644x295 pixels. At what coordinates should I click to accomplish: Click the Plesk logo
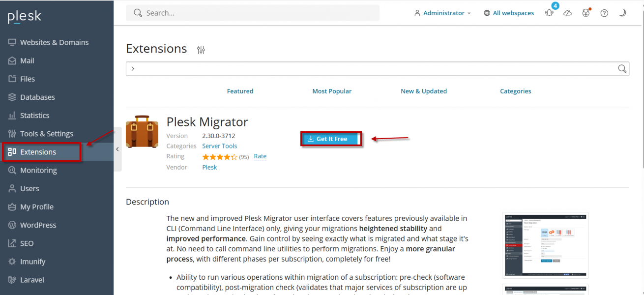point(25,17)
